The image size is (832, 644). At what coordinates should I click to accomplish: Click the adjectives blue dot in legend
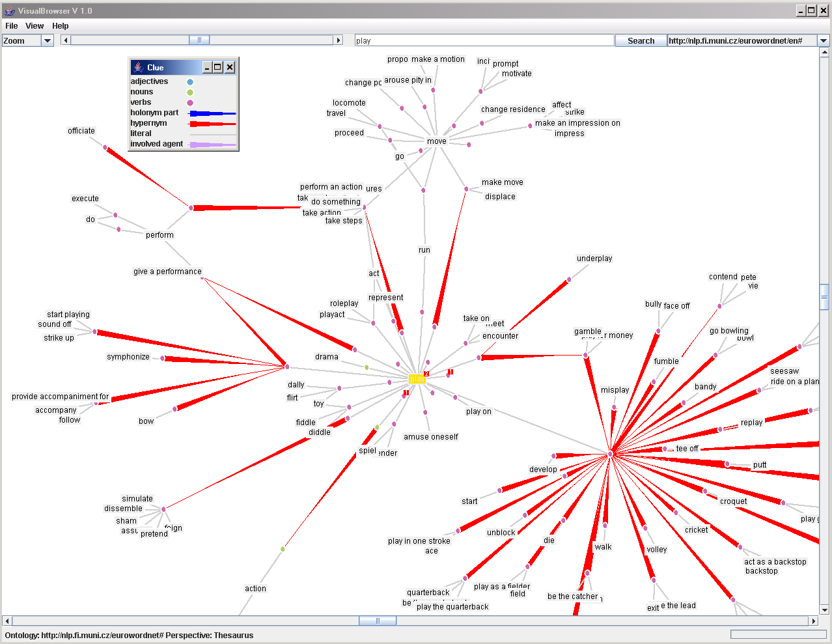(x=190, y=82)
